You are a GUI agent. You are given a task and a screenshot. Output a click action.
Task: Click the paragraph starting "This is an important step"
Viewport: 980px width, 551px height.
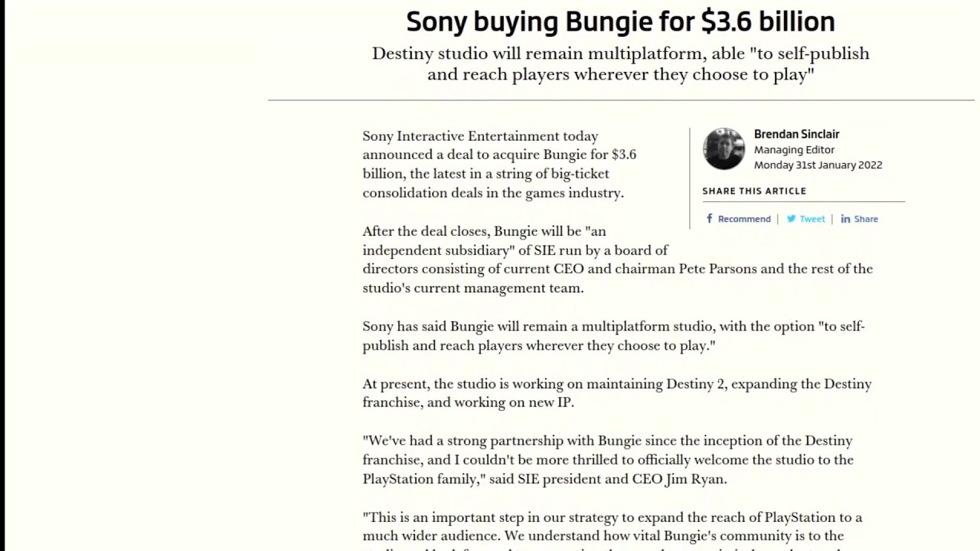612,527
